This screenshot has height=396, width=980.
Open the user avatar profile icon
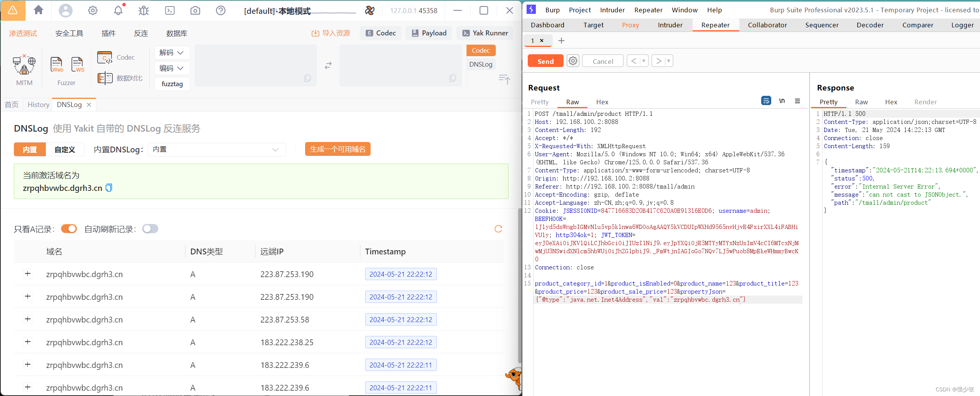[65, 10]
